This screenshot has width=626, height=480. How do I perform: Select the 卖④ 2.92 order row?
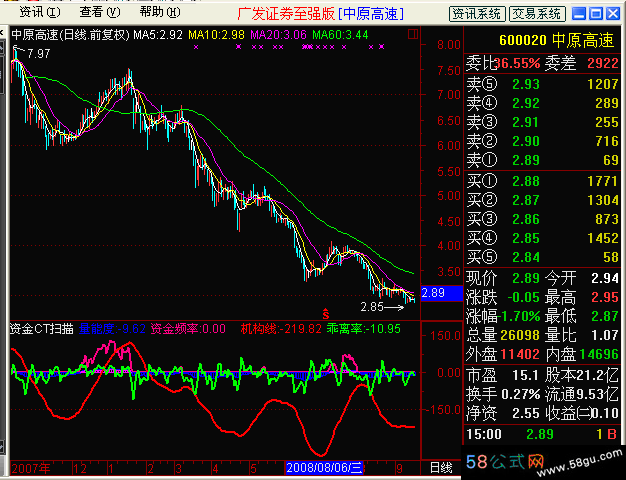(x=542, y=103)
